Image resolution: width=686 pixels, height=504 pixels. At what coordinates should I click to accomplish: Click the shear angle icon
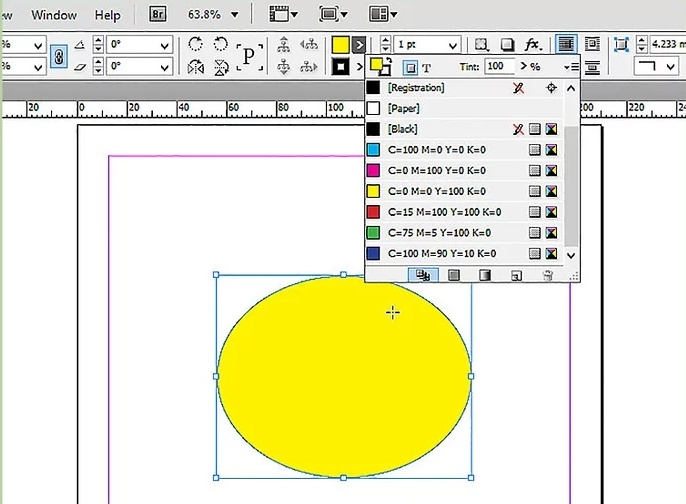80,67
